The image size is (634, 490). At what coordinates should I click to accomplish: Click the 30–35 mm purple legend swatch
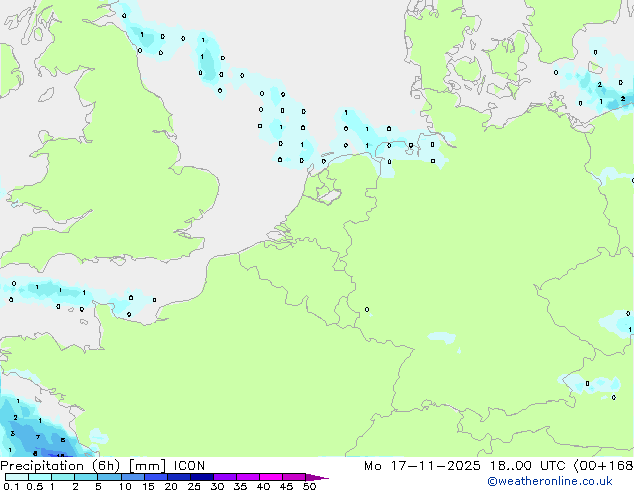coord(224,477)
